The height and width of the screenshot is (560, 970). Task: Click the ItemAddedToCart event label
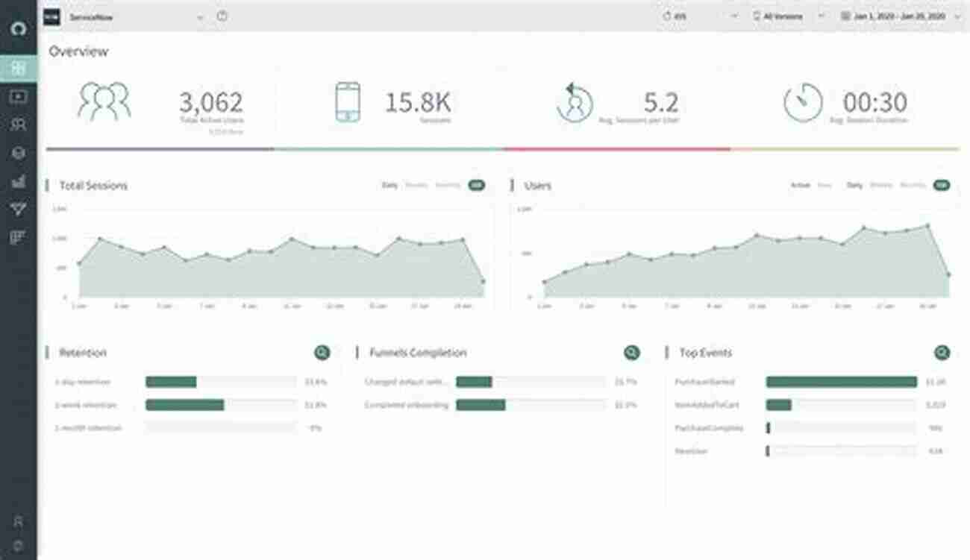click(x=706, y=405)
